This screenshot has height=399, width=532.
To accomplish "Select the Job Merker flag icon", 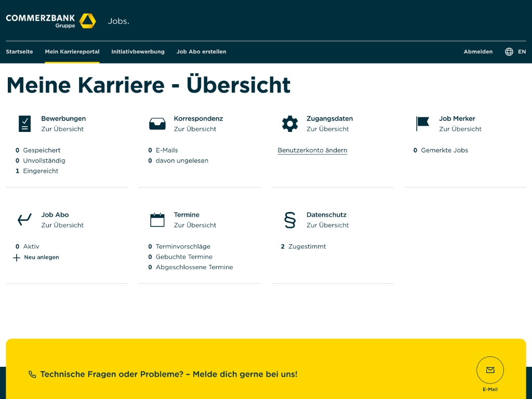I will click(422, 123).
